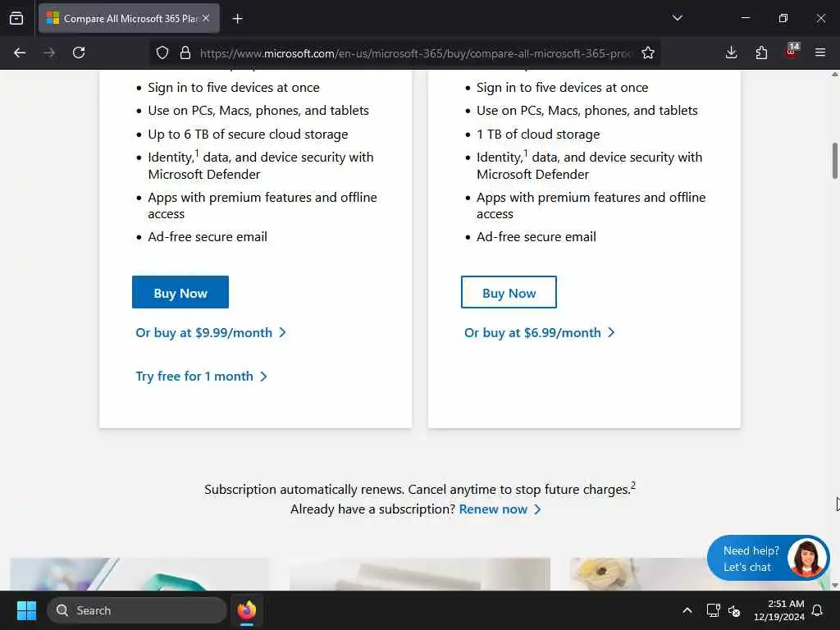Open the Windows Start menu
This screenshot has width=840, height=630.
[x=26, y=610]
